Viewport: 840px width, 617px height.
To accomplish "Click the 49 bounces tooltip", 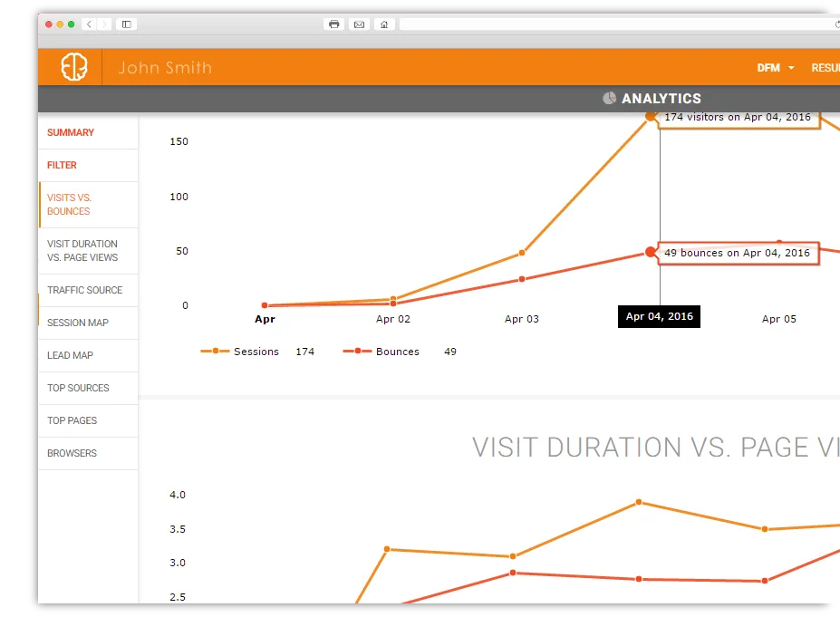I will (738, 253).
